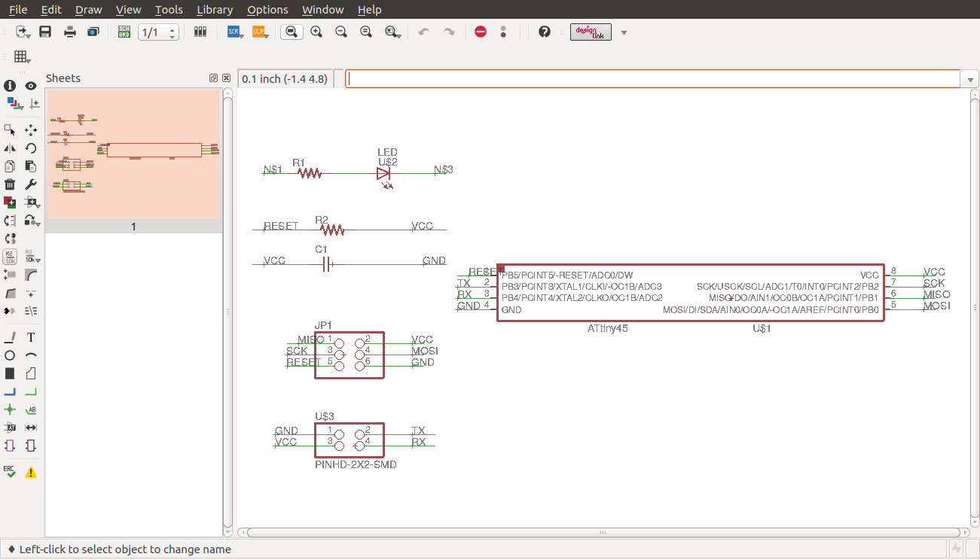Screen dimensions: 980x560
Task: Click the red Stop command icon
Action: pyautogui.click(x=481, y=32)
